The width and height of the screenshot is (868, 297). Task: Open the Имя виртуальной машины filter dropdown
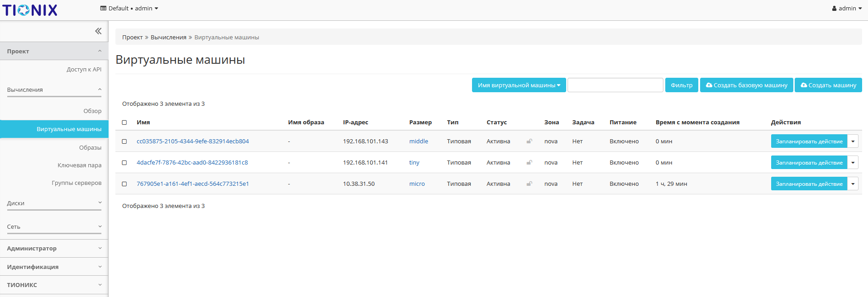tap(519, 85)
